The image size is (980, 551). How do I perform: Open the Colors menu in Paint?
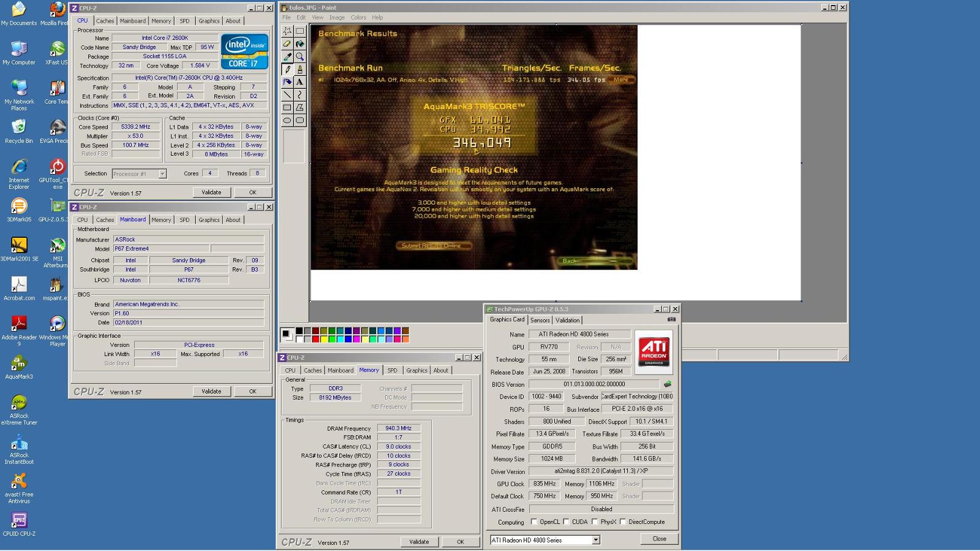tap(358, 17)
